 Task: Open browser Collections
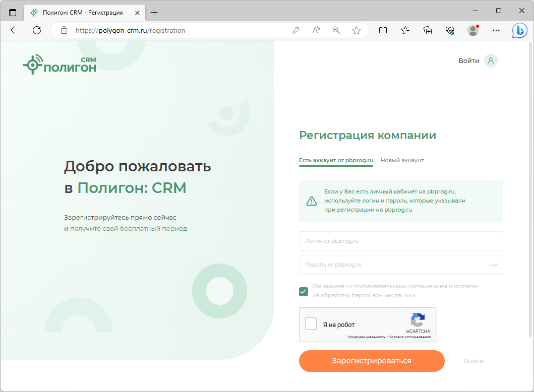(x=428, y=30)
